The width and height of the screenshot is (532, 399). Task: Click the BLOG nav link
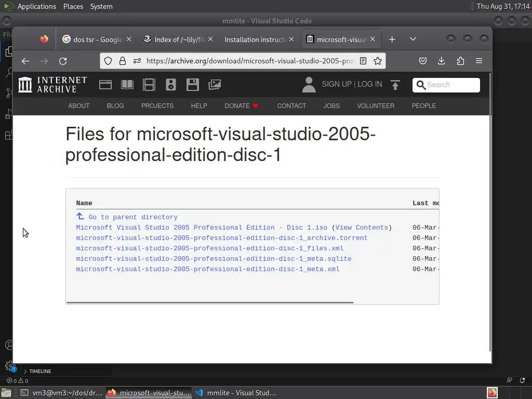(x=115, y=106)
